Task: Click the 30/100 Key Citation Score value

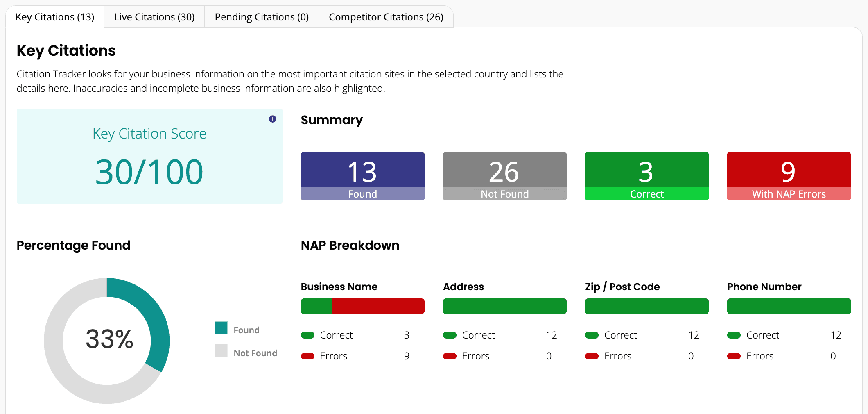Action: 149,172
